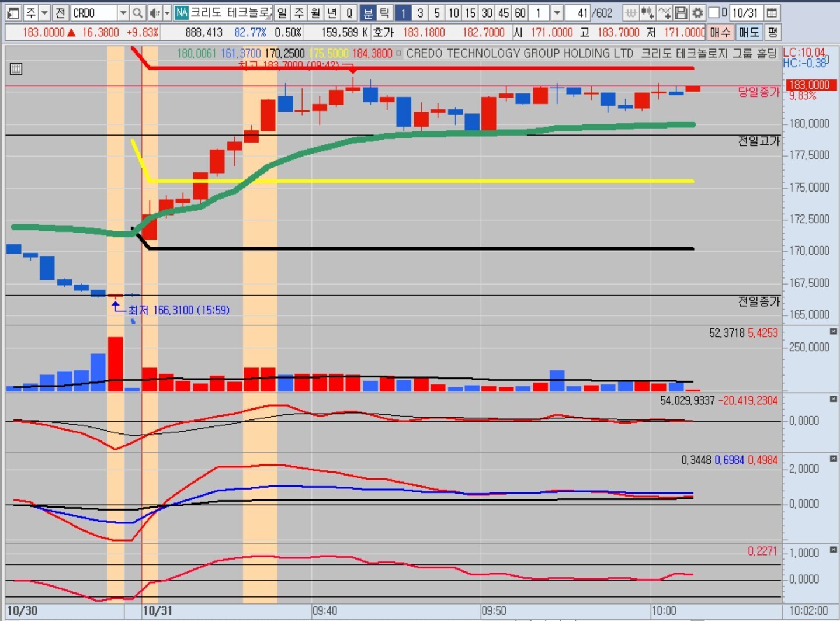
Task: Click the LC:10.04 label
Action: point(804,53)
